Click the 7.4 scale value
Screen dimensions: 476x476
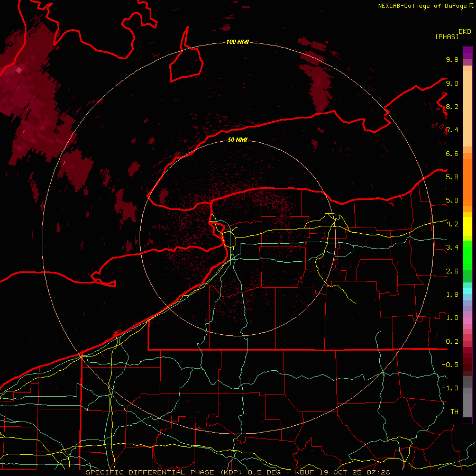tap(452, 130)
